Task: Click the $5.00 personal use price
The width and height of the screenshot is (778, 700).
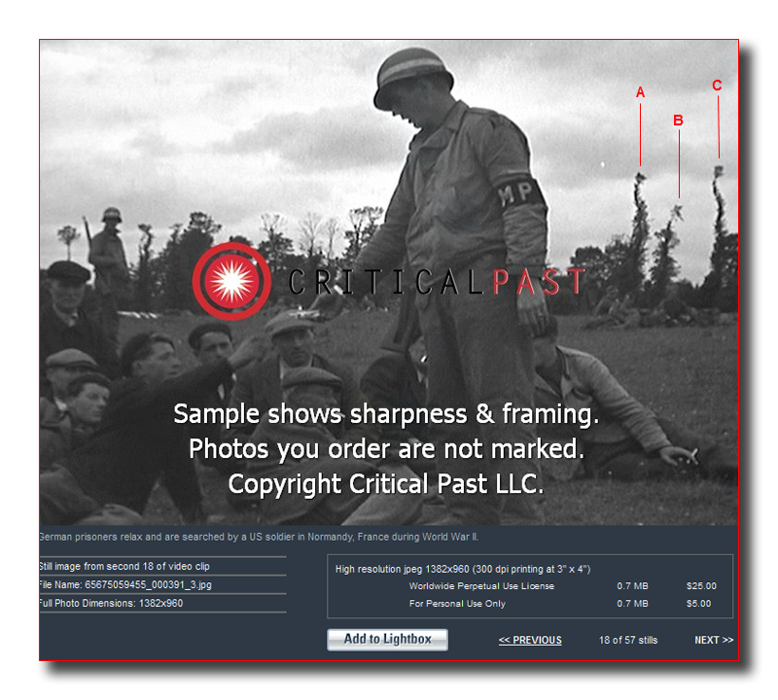Action: [x=698, y=603]
